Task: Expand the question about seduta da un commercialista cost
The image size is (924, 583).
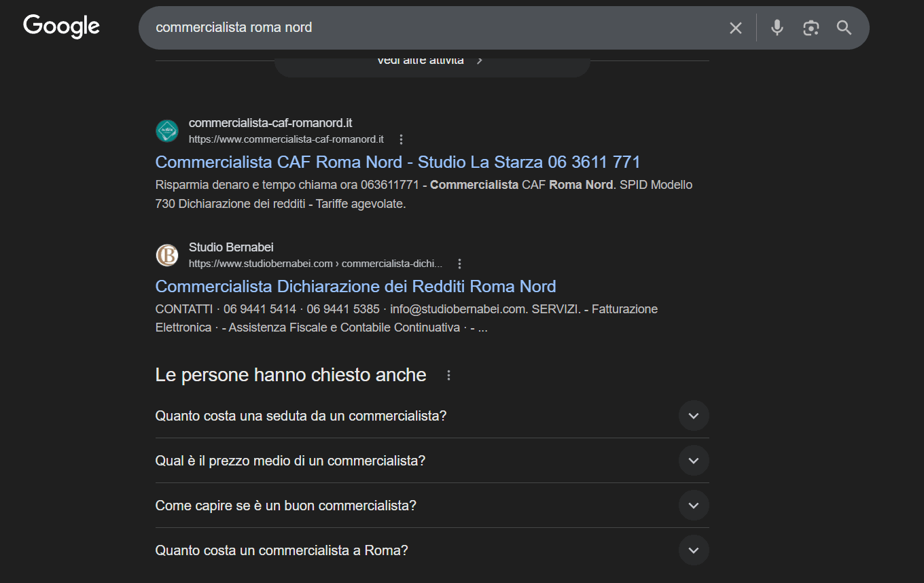Action: coord(694,415)
